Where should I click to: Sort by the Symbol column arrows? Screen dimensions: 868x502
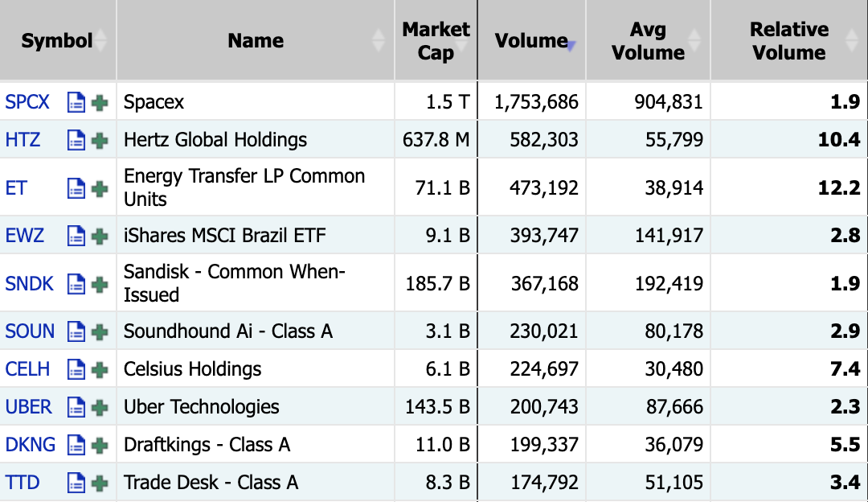pos(100,40)
